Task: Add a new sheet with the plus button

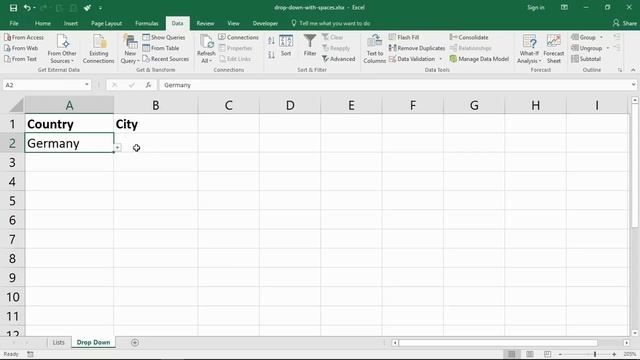Action: pos(135,342)
